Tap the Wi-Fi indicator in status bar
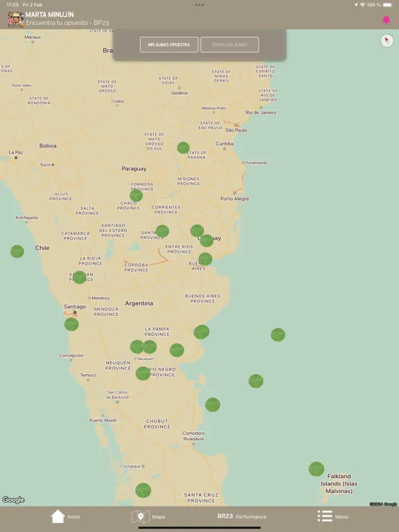This screenshot has width=399, height=532. (x=362, y=5)
